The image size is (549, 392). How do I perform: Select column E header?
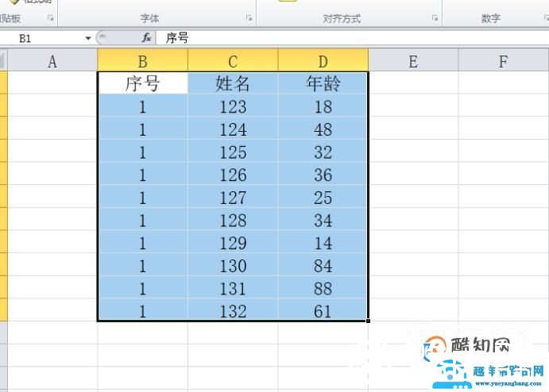[x=413, y=60]
